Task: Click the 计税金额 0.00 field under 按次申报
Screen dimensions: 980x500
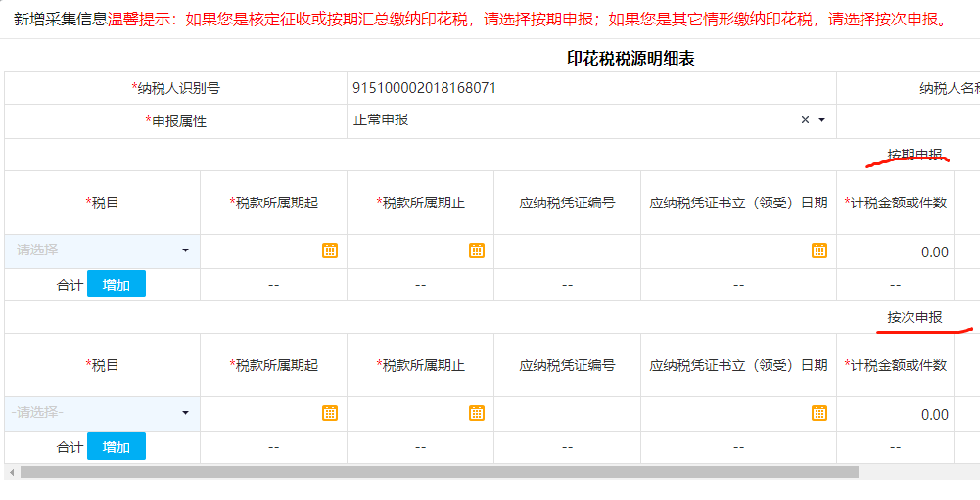Action: [x=895, y=414]
